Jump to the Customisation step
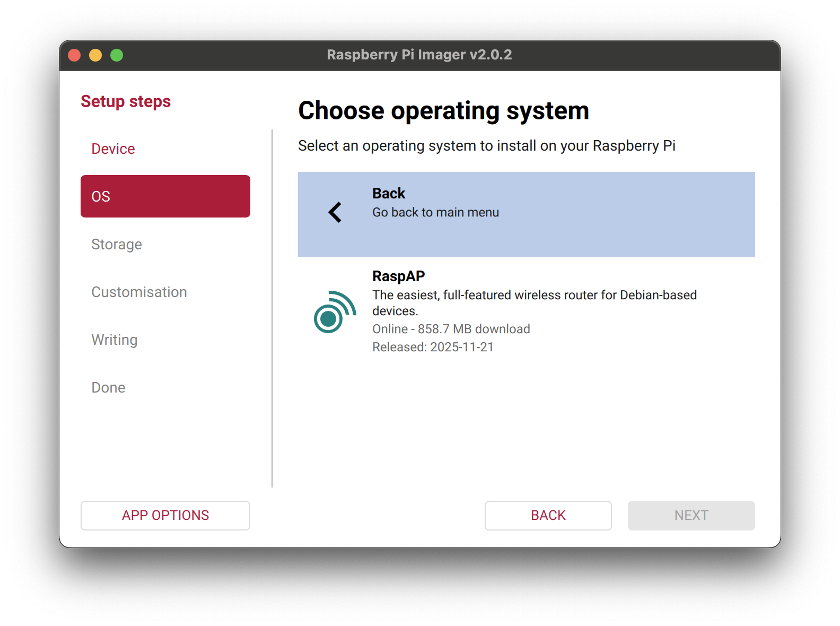Screen dimensions: 840x626 pyautogui.click(x=139, y=292)
